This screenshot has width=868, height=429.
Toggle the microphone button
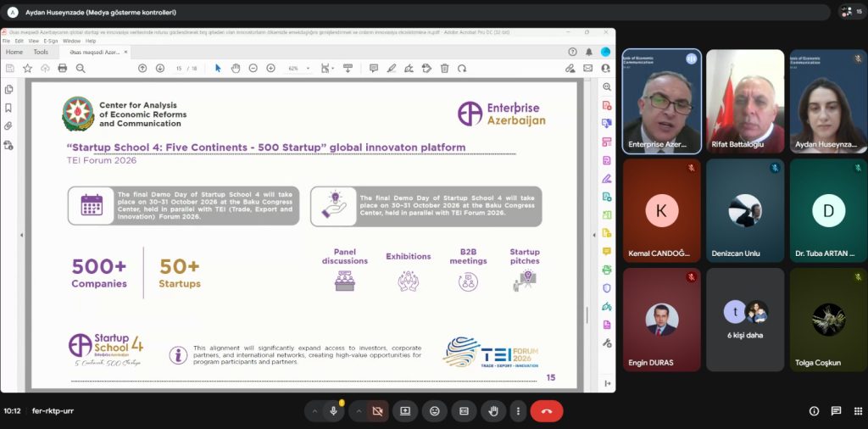coord(334,411)
